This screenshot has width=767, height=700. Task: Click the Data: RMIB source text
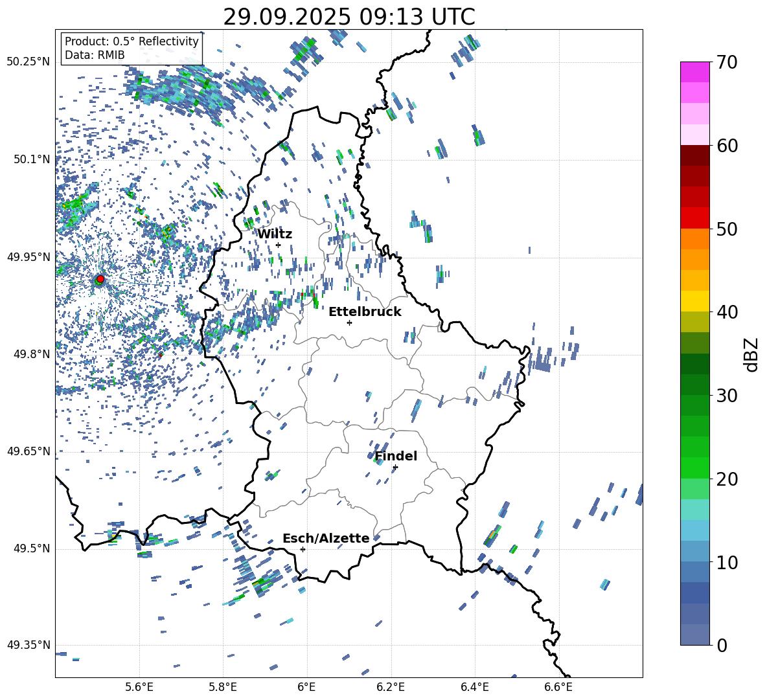[x=95, y=55]
